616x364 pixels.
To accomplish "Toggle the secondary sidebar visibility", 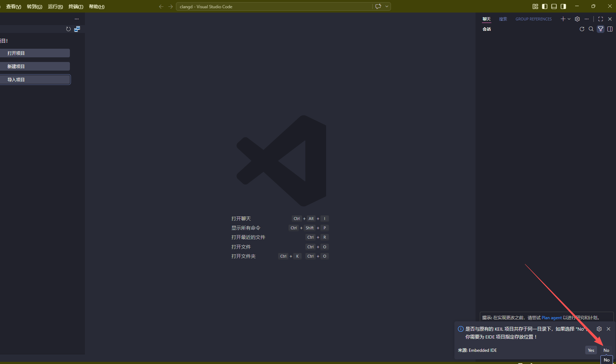I will pyautogui.click(x=563, y=6).
